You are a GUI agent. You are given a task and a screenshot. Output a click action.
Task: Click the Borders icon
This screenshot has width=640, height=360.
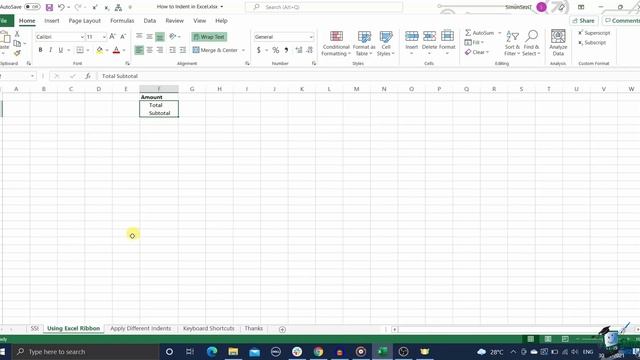[80, 50]
